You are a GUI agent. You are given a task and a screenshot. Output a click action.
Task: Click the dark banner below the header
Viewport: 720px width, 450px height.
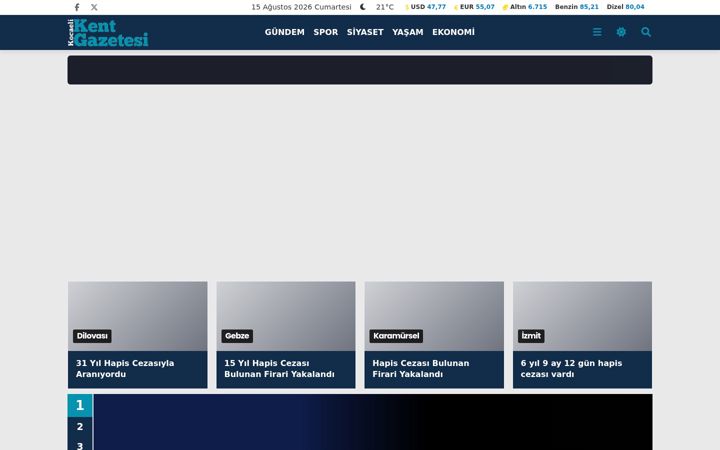tap(360, 70)
